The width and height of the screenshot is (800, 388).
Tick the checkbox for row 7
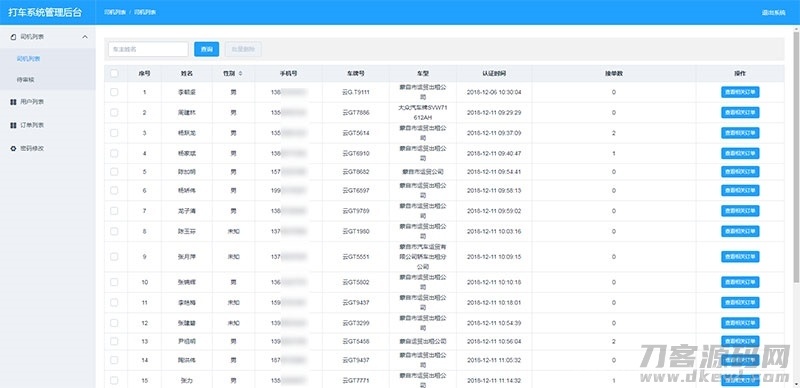pyautogui.click(x=114, y=210)
